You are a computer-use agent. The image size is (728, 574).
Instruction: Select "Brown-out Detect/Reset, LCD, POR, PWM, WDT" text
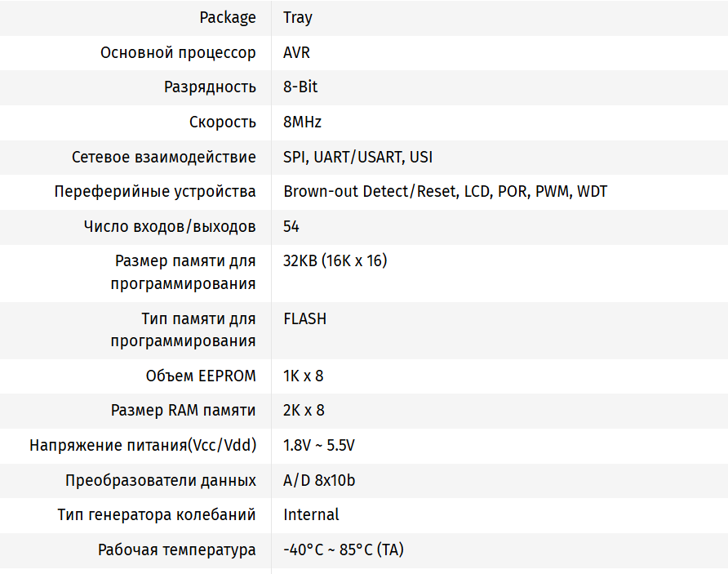click(x=445, y=192)
